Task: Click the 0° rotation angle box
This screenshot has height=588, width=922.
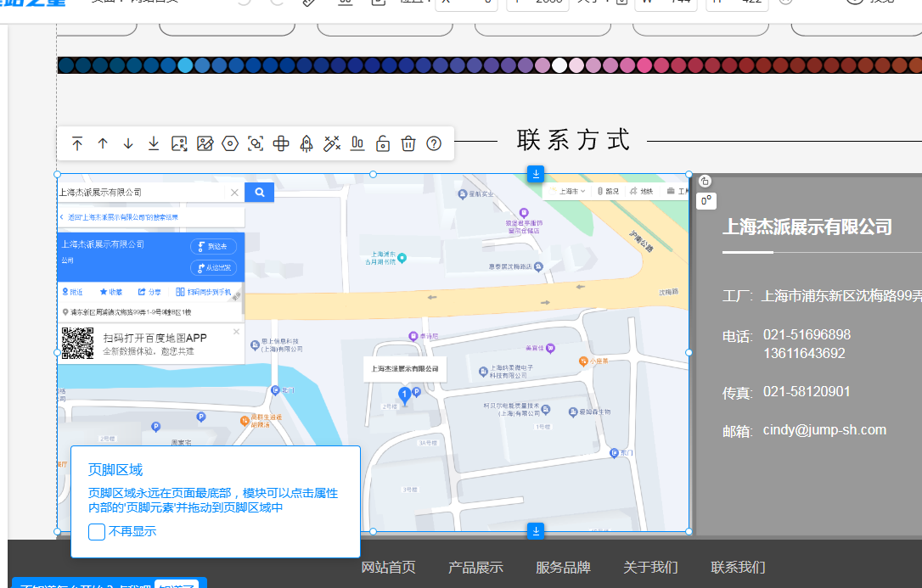Action: click(x=706, y=201)
